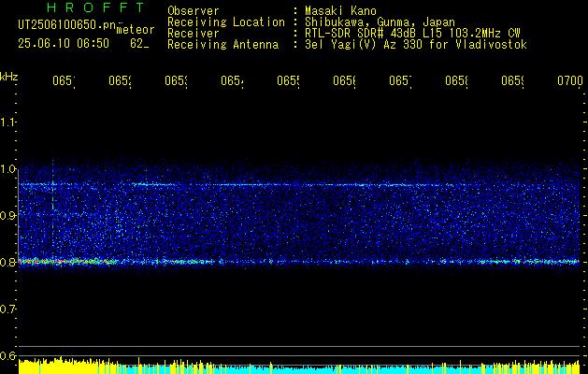The image size is (588, 374).
Task: Click the 0652 time axis label
Action: coord(120,80)
